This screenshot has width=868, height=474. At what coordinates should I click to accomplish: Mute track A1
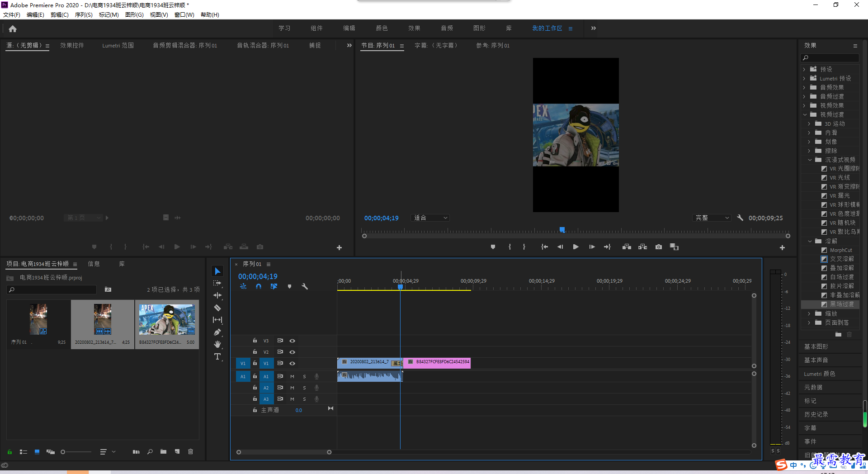click(x=292, y=376)
